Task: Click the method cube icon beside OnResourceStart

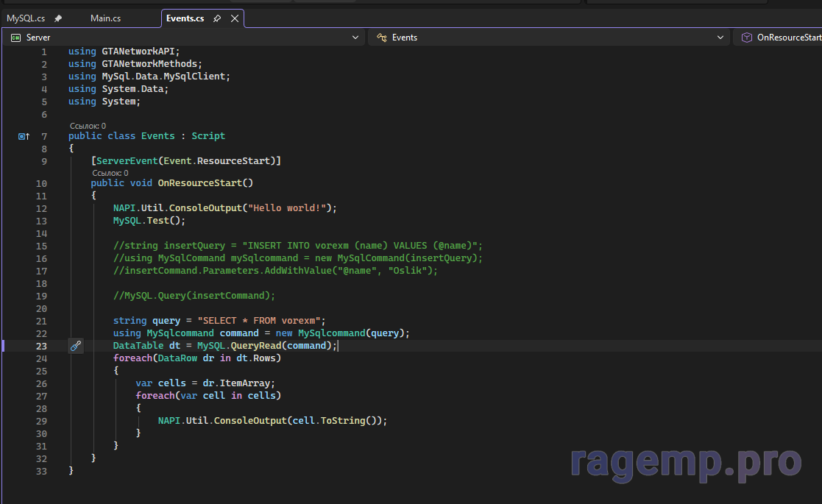Action: click(746, 38)
